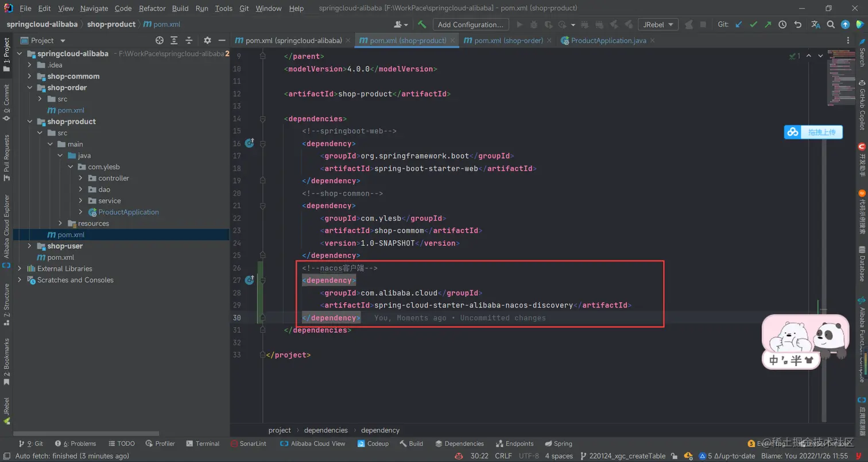Expand External Libraries node
The image size is (868, 462).
pos(20,268)
